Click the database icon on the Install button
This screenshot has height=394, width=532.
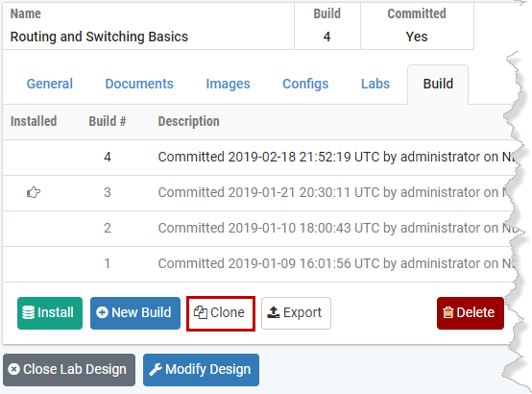click(x=28, y=312)
